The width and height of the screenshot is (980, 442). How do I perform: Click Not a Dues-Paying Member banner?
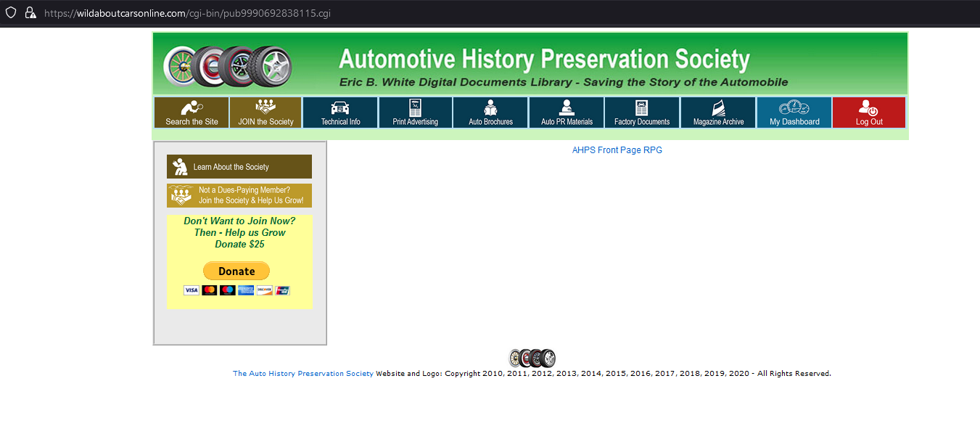click(x=239, y=195)
